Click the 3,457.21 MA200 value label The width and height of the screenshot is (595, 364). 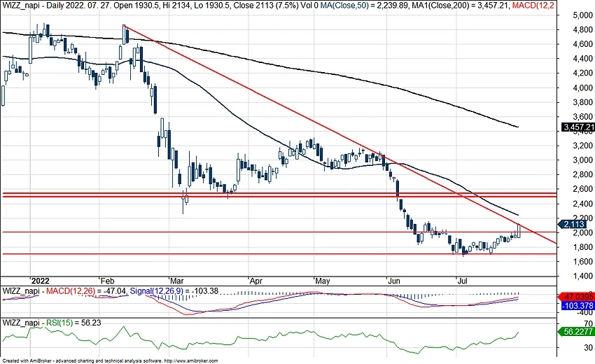[578, 127]
